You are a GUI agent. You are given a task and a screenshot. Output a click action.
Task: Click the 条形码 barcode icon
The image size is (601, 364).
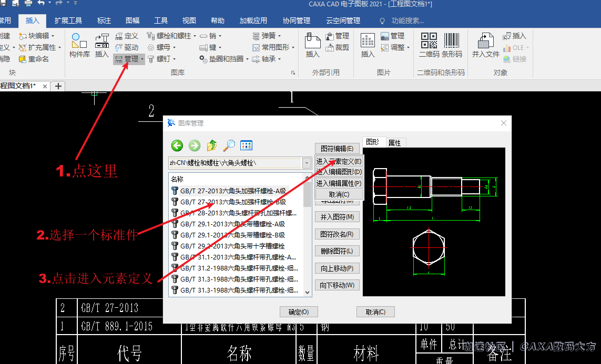point(452,41)
